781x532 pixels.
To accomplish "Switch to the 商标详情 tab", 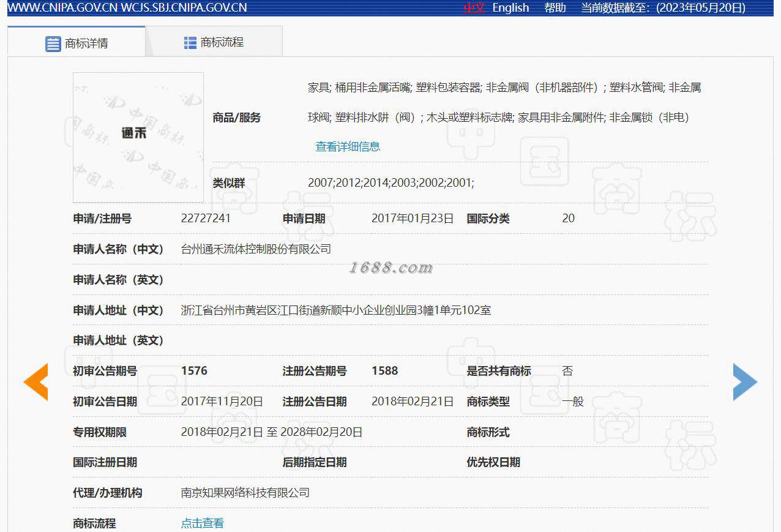I will pyautogui.click(x=77, y=42).
